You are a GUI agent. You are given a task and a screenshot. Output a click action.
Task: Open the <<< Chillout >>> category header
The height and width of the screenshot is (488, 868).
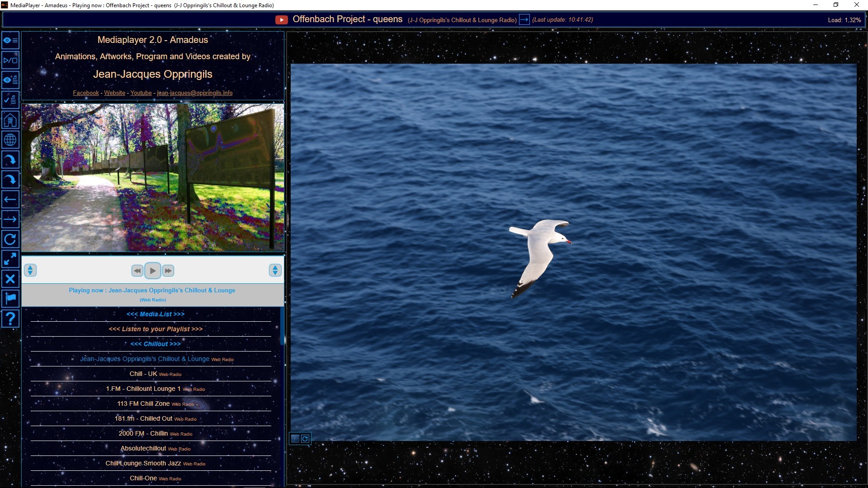pos(155,344)
